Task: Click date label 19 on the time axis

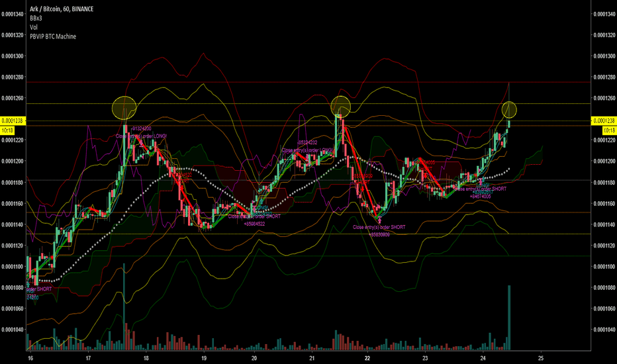Action: pos(204,358)
